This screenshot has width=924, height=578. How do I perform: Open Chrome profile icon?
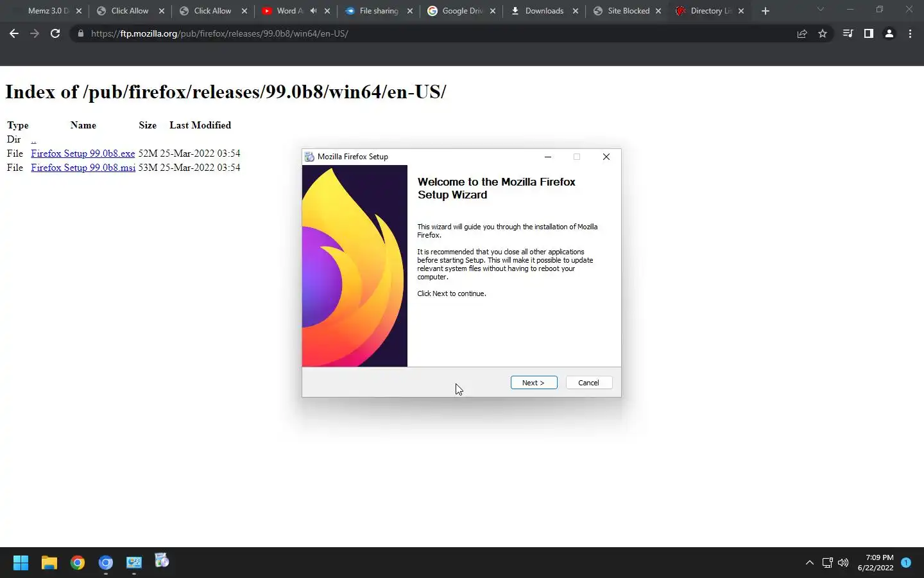(889, 33)
